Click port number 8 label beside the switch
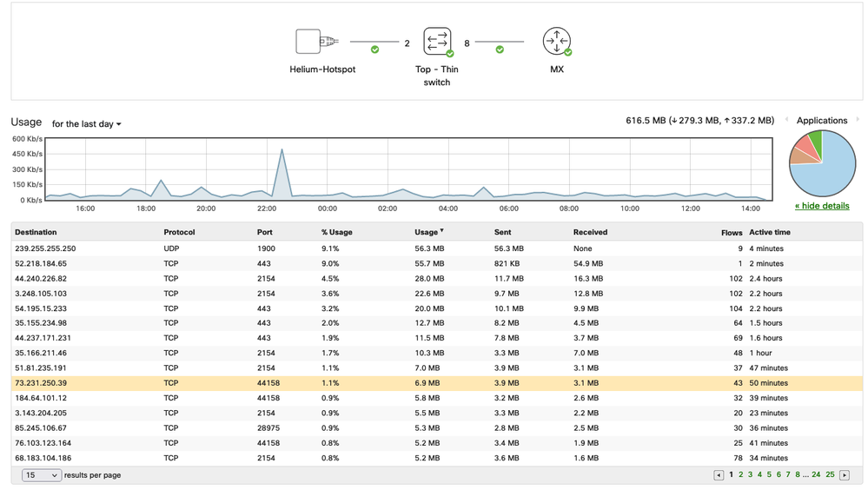 (x=467, y=43)
